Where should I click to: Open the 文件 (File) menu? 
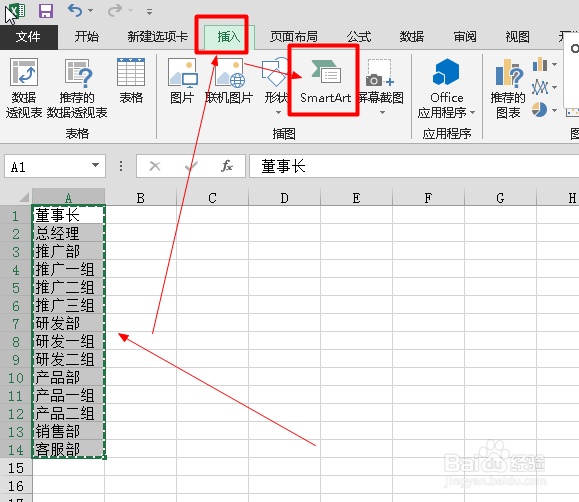point(28,37)
